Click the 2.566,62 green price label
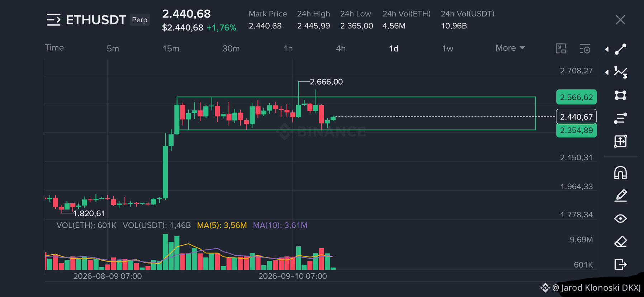Screen dimensions: 644x297 576,97
